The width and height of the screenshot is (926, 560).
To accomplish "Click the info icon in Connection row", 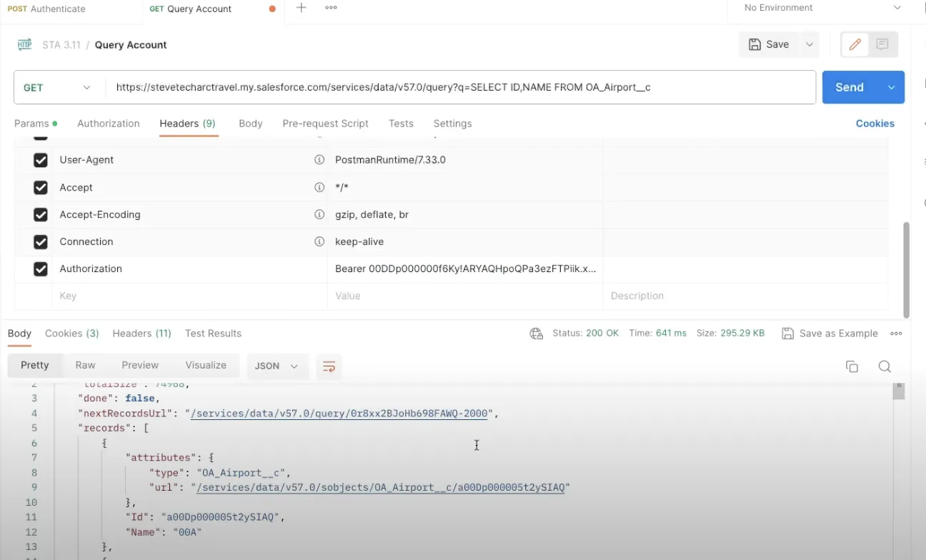I will [319, 241].
